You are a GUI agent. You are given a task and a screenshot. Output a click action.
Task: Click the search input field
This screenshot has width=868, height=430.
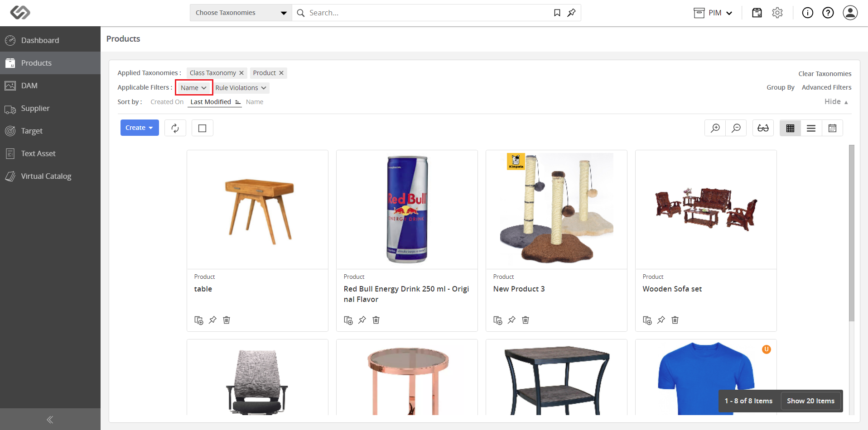click(428, 13)
